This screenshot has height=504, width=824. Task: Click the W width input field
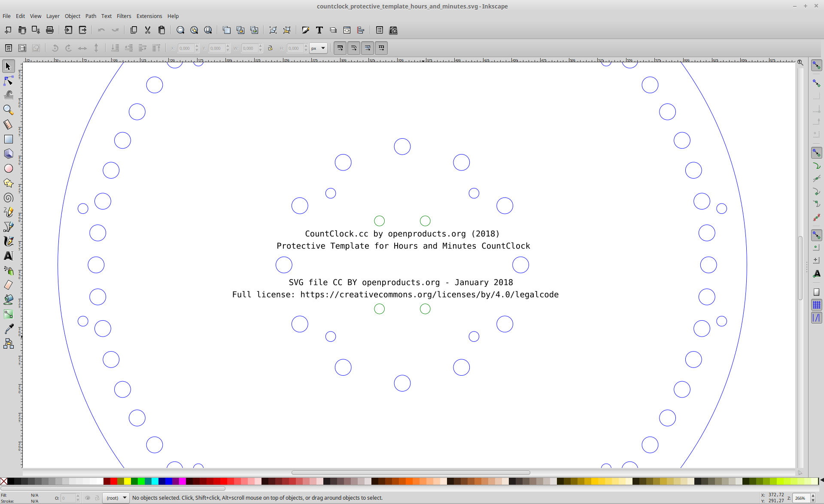pos(250,48)
